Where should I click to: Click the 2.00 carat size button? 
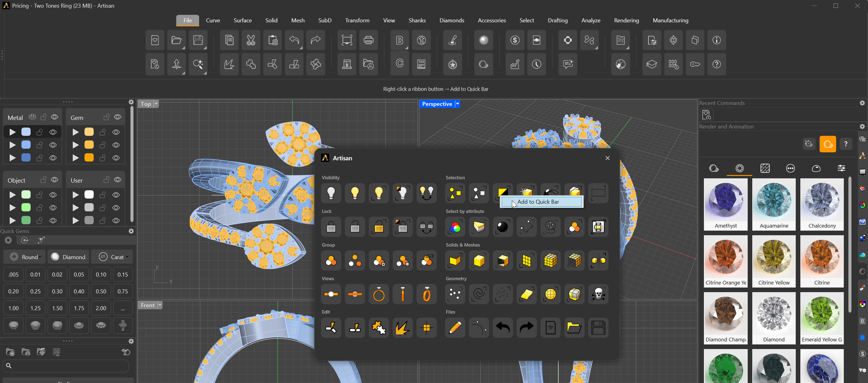pos(101,308)
